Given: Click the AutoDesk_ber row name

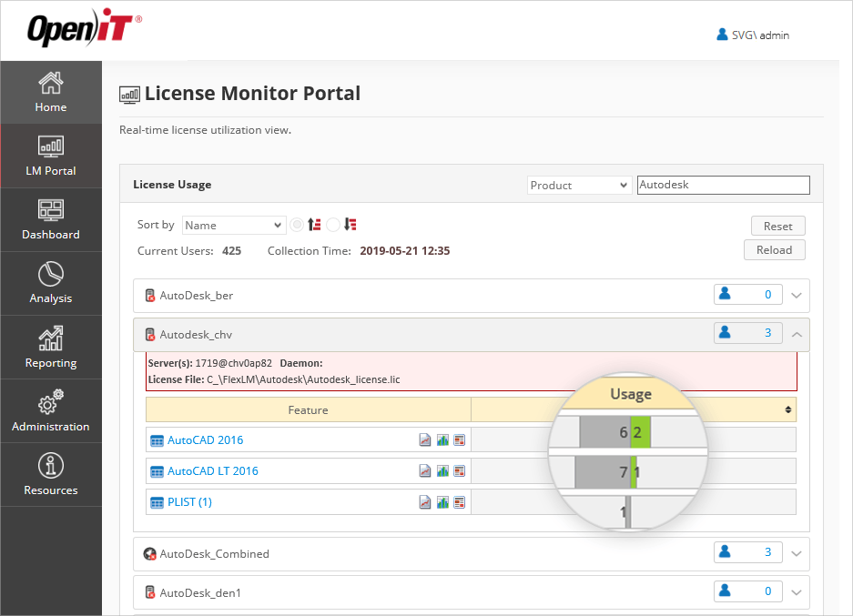Looking at the screenshot, I should pos(197,295).
